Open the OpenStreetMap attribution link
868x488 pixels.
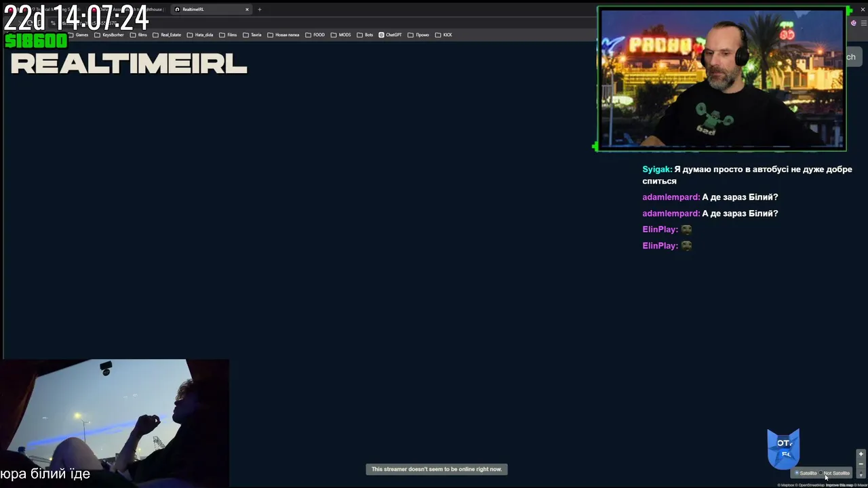[x=810, y=485]
